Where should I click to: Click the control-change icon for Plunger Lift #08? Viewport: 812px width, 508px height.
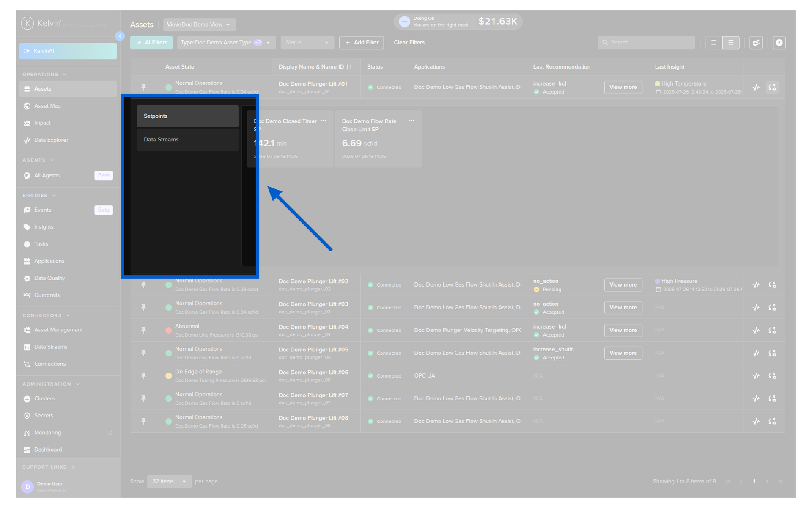click(772, 422)
